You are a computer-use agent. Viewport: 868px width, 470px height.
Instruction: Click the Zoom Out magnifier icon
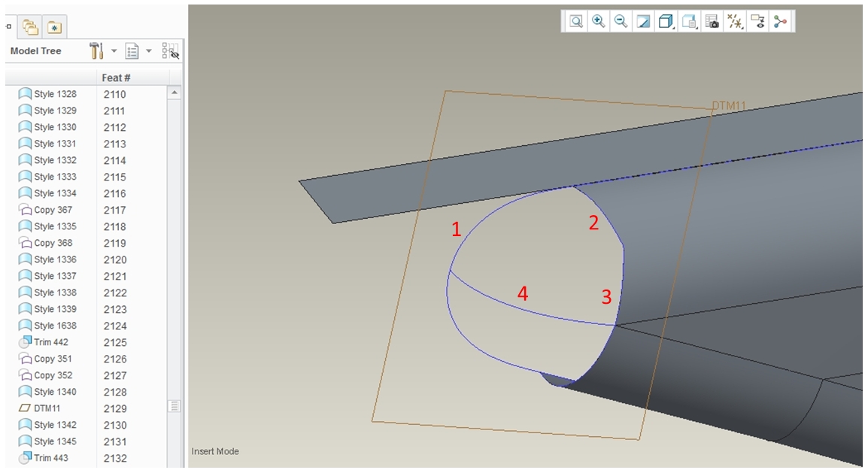tap(621, 22)
